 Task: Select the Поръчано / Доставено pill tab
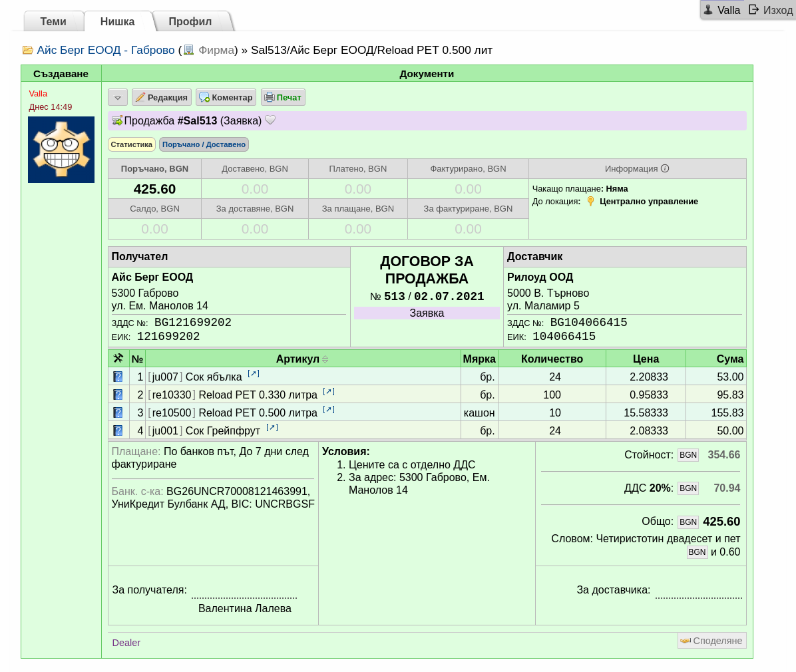click(204, 144)
